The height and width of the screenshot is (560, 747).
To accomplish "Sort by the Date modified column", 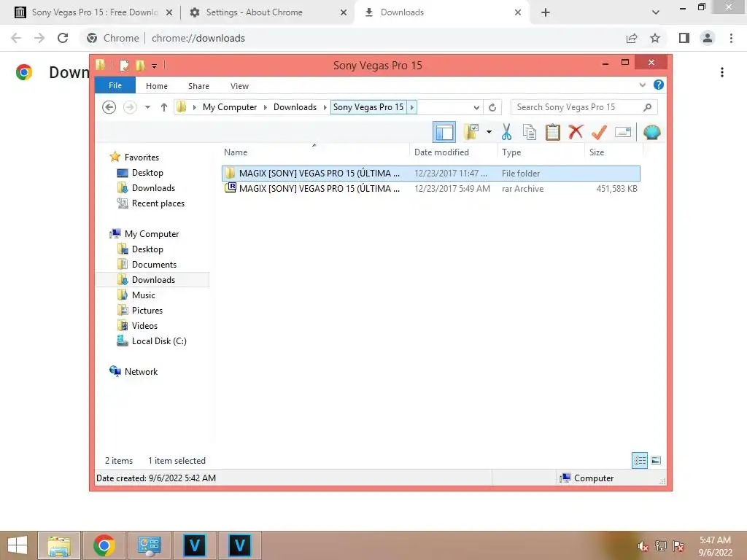I will (x=441, y=152).
